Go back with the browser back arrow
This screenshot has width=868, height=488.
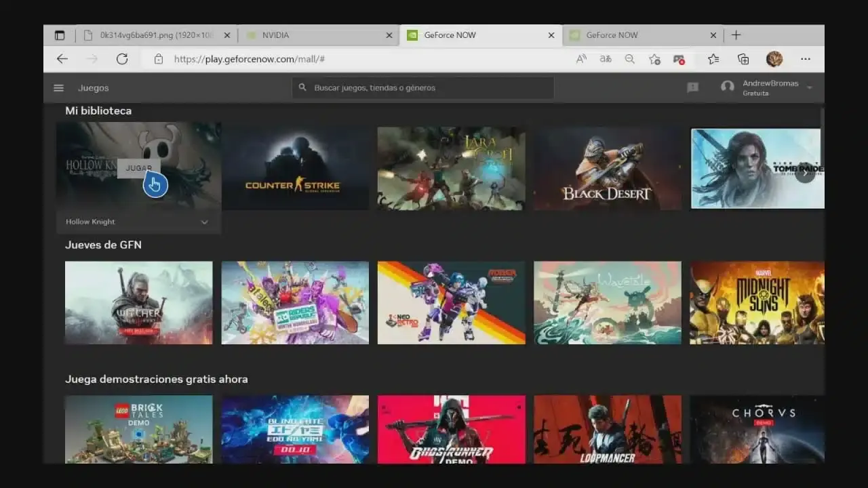tap(62, 59)
